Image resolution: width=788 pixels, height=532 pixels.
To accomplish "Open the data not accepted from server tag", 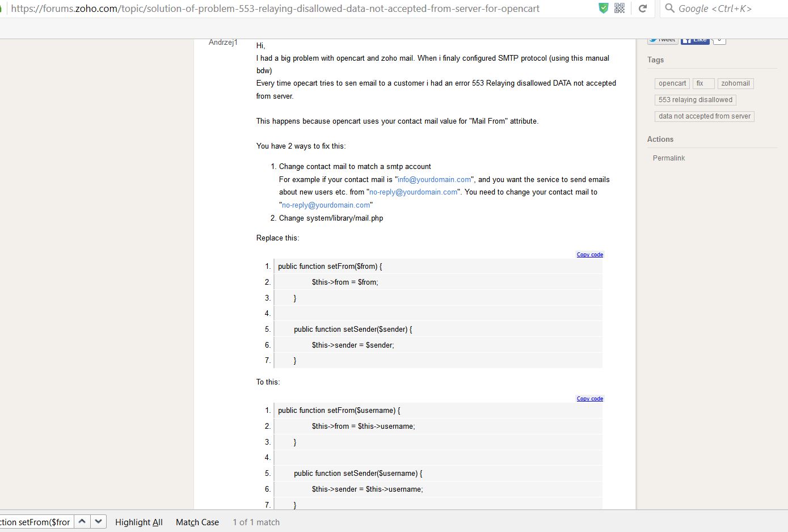I will (x=705, y=116).
